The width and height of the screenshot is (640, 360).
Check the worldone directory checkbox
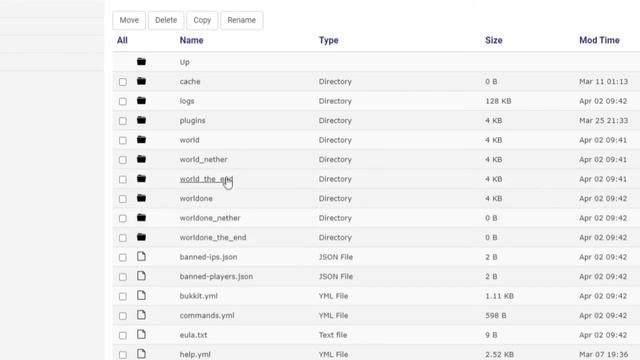[122, 199]
